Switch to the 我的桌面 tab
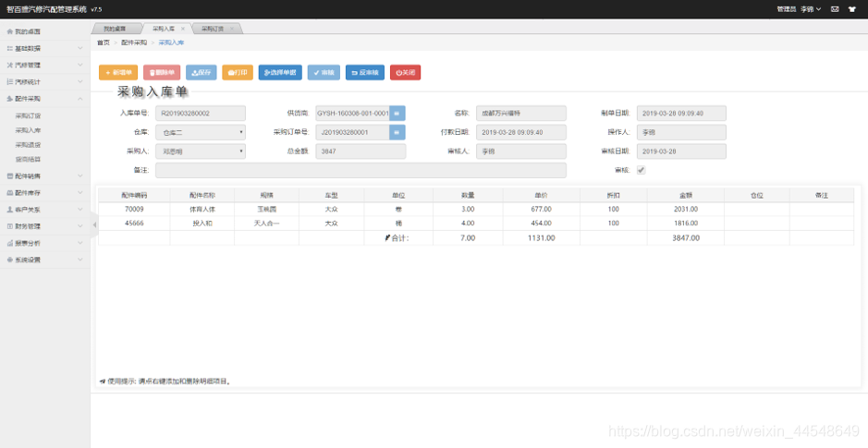 [115, 29]
